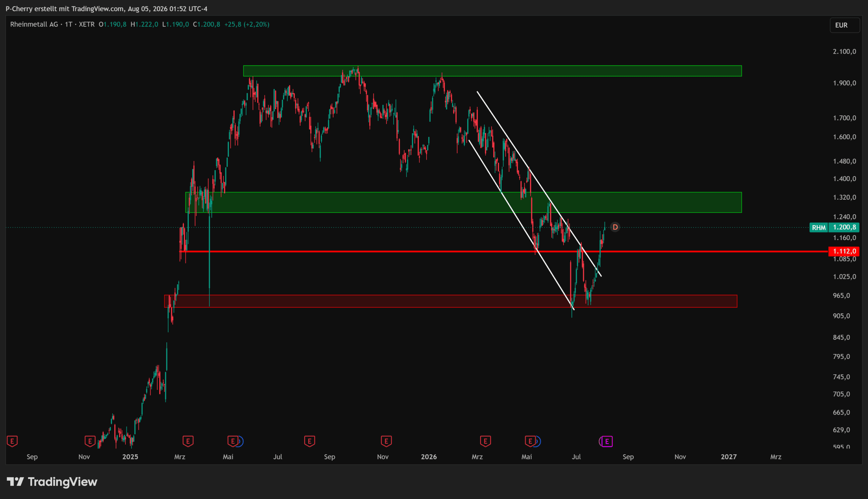This screenshot has height=499, width=868.
Task: Click the 629,0 price axis label
Action: [842, 430]
